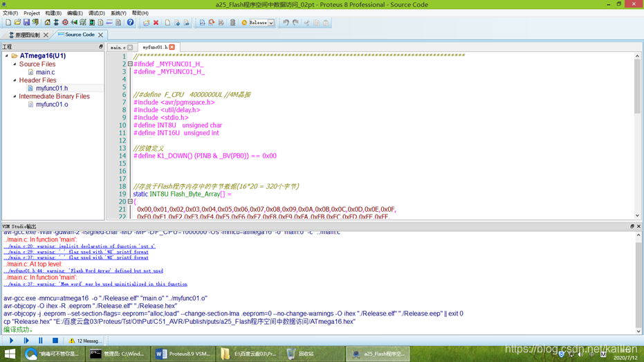Click the Redo arrow icon

point(296,23)
